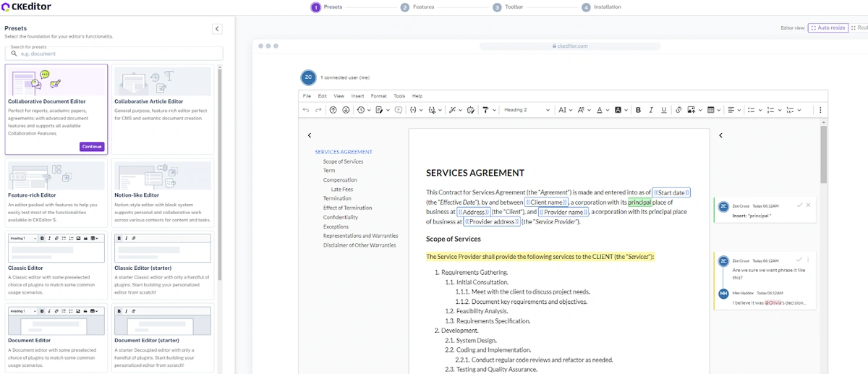The width and height of the screenshot is (868, 374).
Task: Click the insert table icon
Action: pos(710,110)
